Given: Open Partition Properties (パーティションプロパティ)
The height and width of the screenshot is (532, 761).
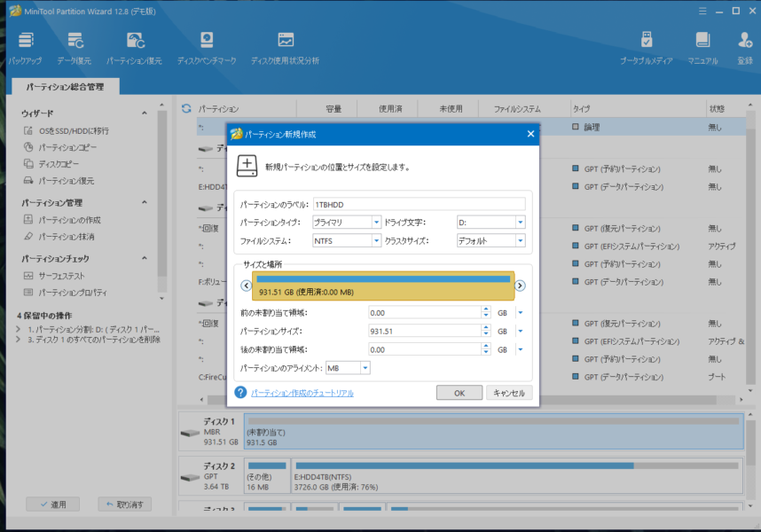Looking at the screenshot, I should click(x=65, y=293).
